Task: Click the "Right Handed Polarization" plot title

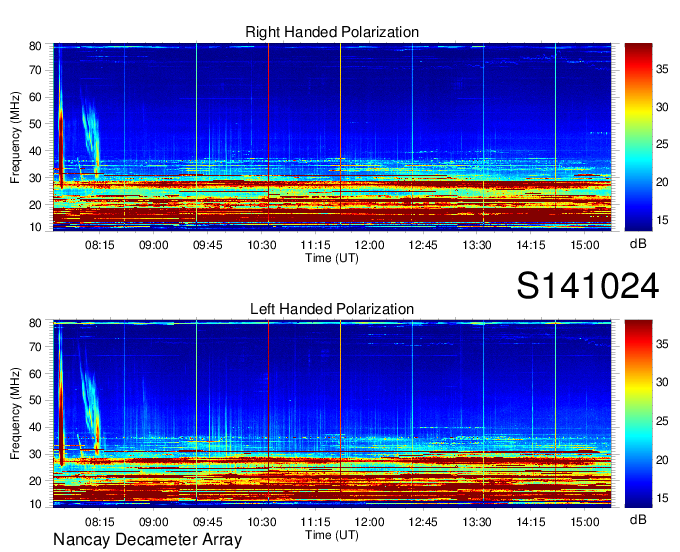Action: pyautogui.click(x=332, y=32)
